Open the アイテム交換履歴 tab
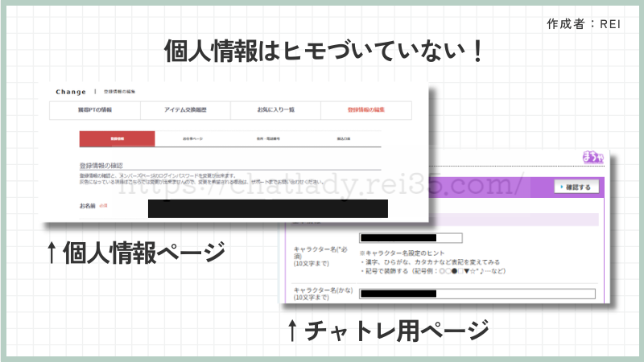The image size is (644, 362). [x=185, y=110]
